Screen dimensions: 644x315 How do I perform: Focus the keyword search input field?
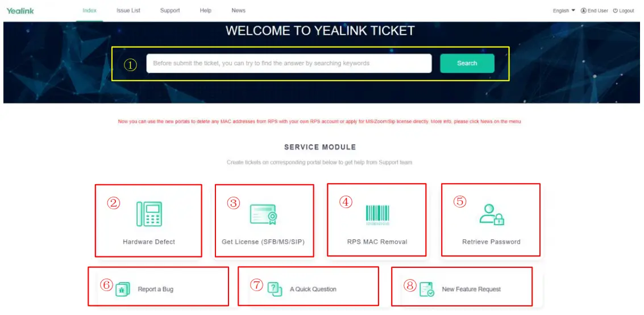tap(289, 63)
